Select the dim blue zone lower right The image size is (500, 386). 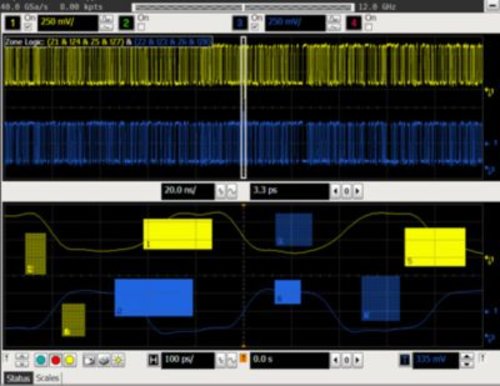point(381,298)
